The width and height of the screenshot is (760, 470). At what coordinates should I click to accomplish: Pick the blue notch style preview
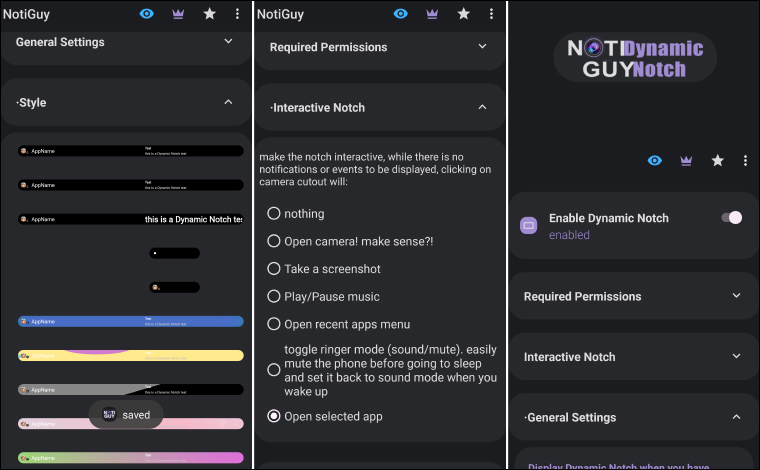pyautogui.click(x=131, y=322)
